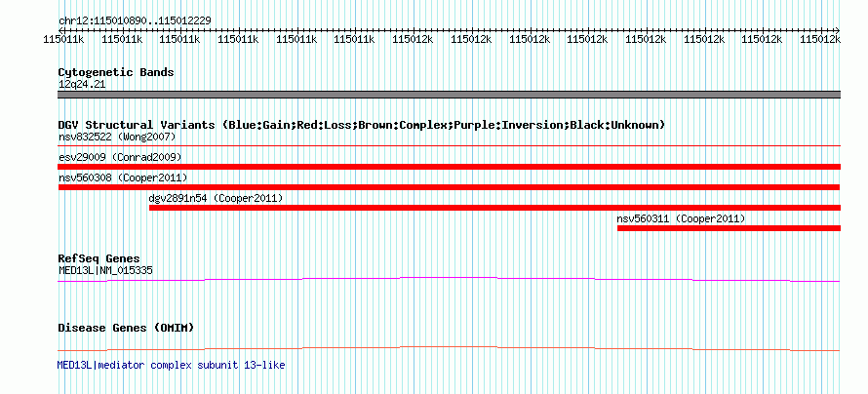This screenshot has width=868, height=394.
Task: Open variant nsv832522 (Wong2007) label
Action: pos(117,137)
